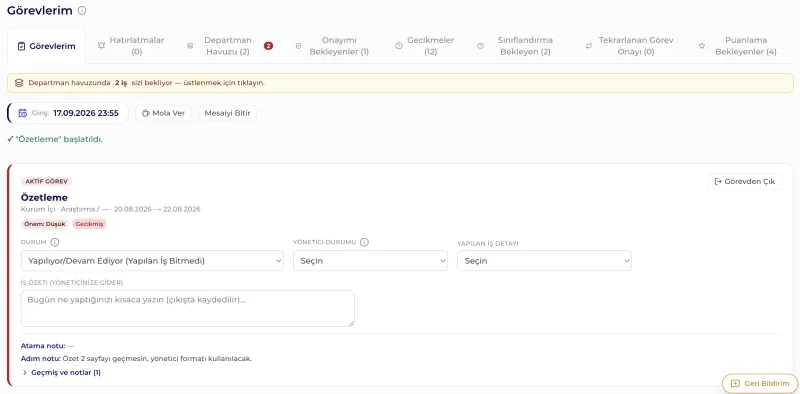Screen dimensions: 800x394
Task: Click the Kurum İçi - Araştırma date line
Action: coord(111,209)
